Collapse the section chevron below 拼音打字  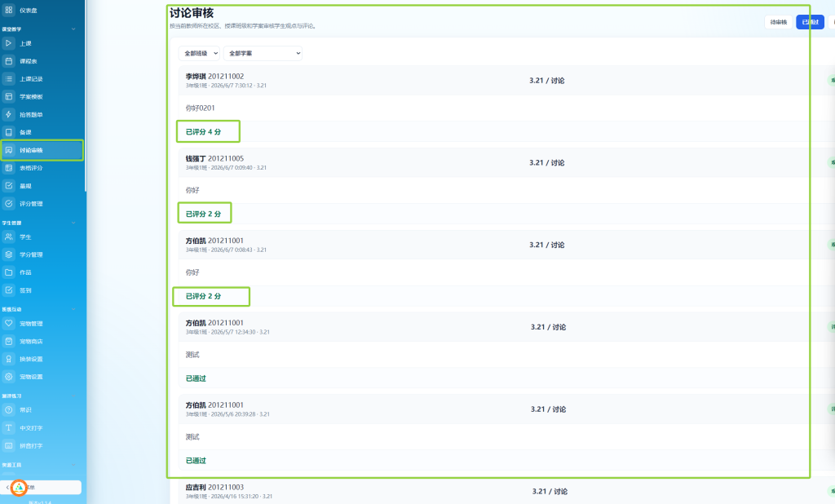click(73, 465)
